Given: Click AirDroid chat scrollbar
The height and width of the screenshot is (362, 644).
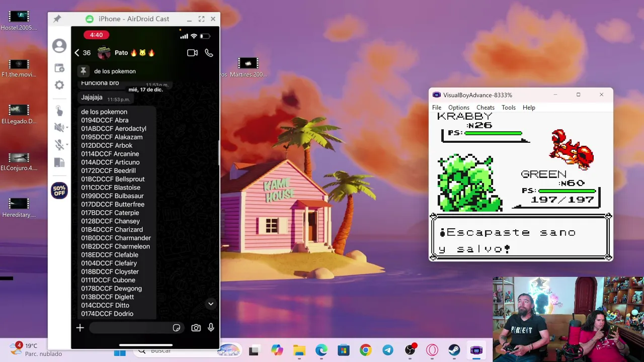Looking at the screenshot, I should point(218,152).
